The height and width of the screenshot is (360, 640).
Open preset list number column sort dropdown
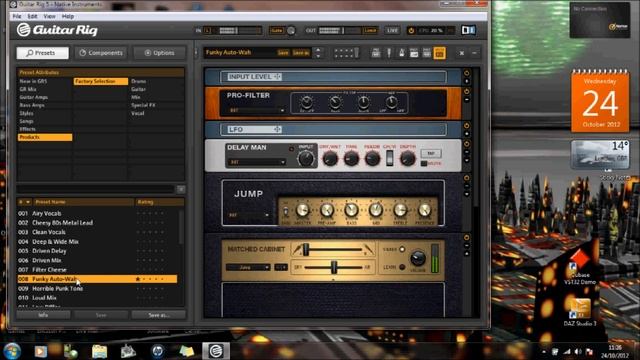[x=24, y=202]
